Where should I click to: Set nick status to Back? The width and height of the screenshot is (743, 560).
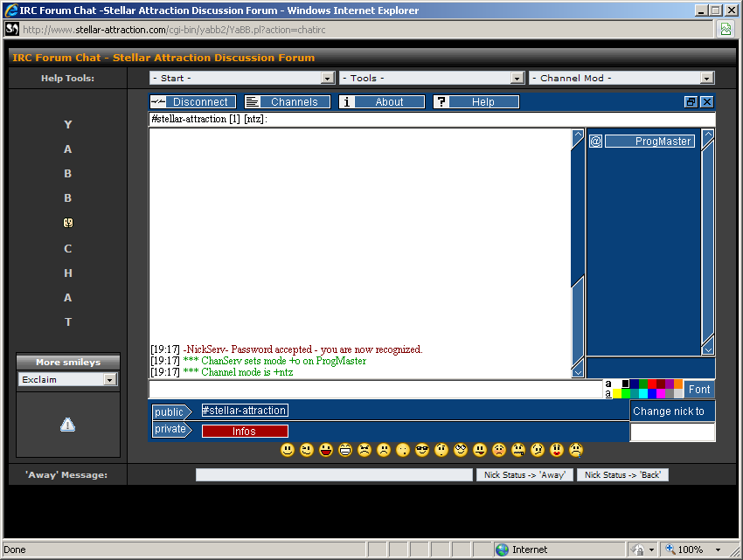[x=622, y=474]
